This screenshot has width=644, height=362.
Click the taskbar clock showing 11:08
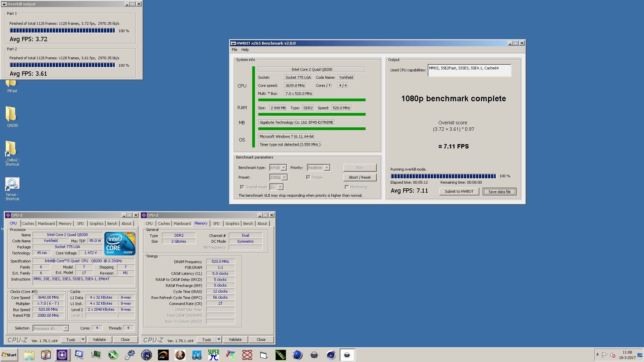pos(627,355)
